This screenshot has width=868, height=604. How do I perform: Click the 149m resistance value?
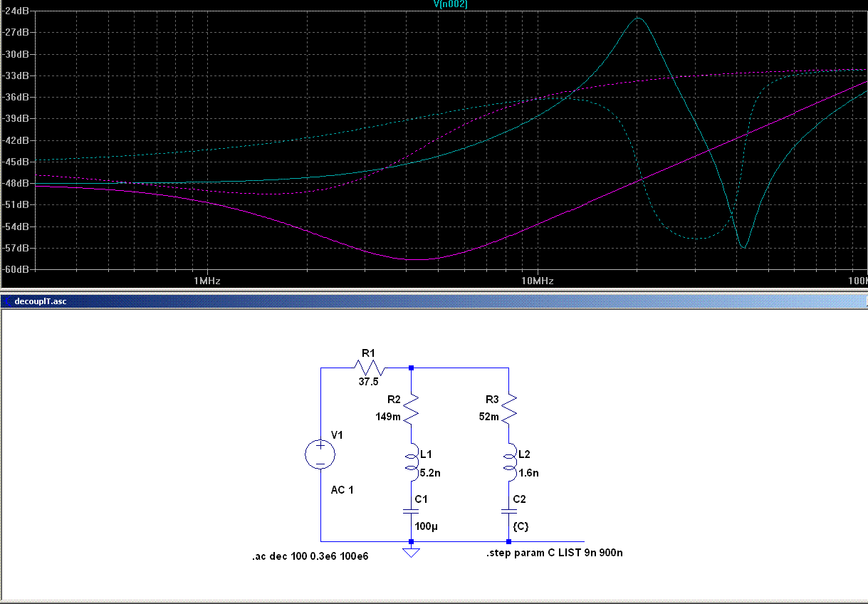(x=389, y=417)
